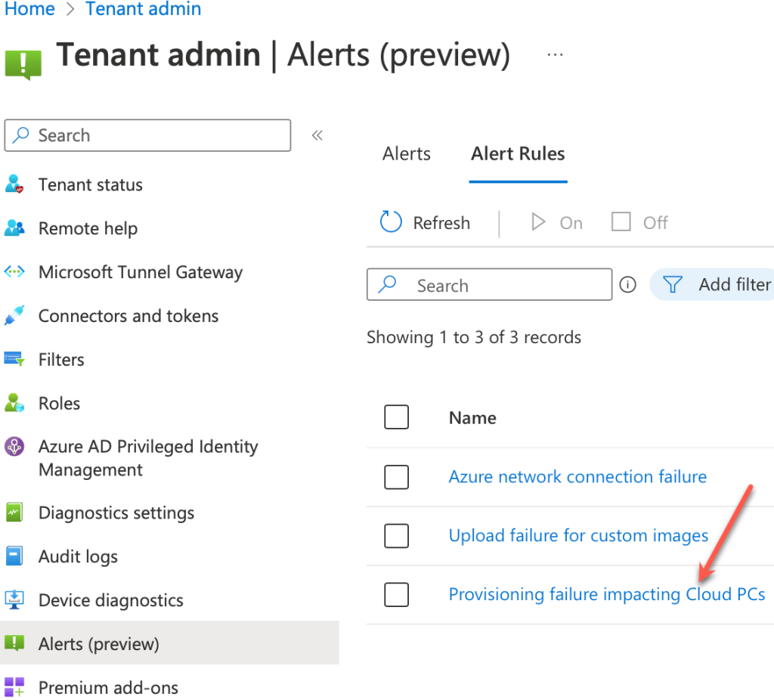774x700 pixels.
Task: Go to the Home breadcrumb
Action: [29, 9]
